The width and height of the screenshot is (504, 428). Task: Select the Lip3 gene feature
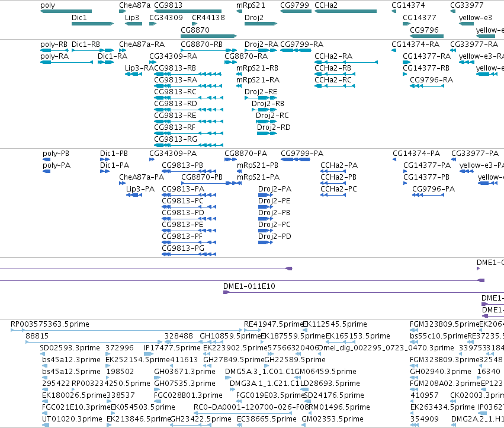pos(133,24)
